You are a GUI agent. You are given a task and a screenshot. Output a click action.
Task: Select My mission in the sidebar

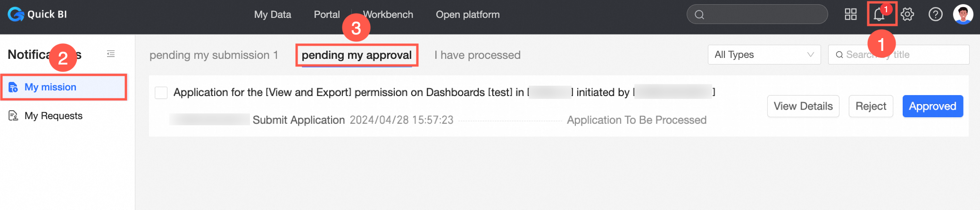point(50,87)
